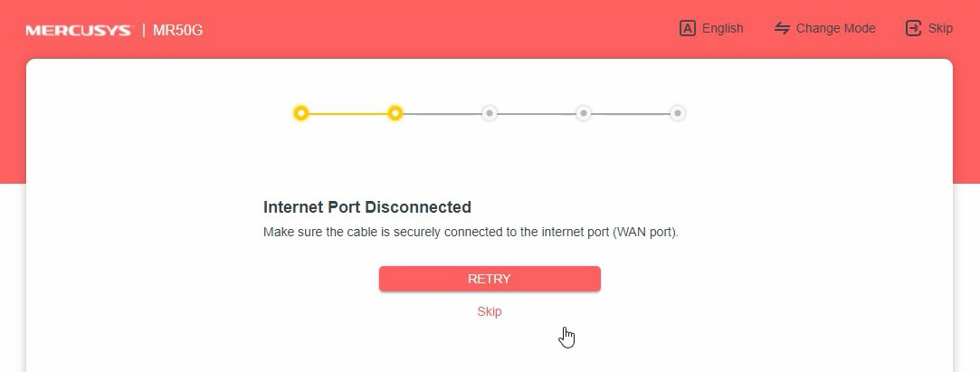This screenshot has width=980, height=372.
Task: Click the MERCUSYS brand logo
Action: (79, 30)
